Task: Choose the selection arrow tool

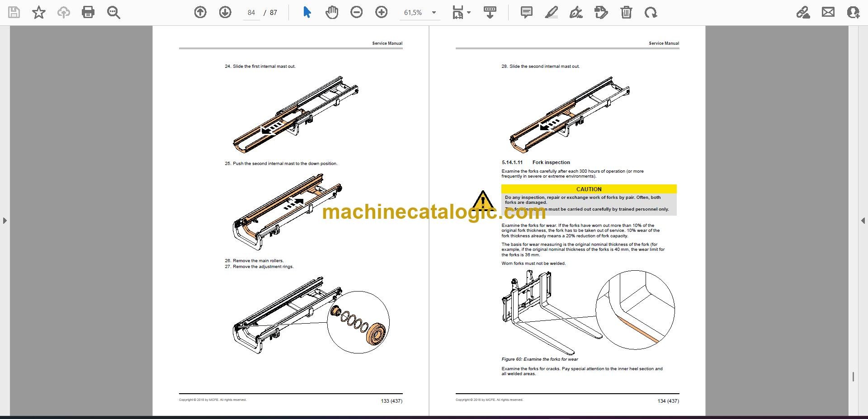Action: (307, 12)
